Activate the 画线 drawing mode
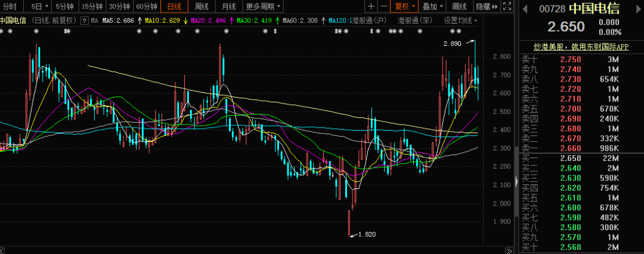This screenshot has height=254, width=644. (x=459, y=7)
